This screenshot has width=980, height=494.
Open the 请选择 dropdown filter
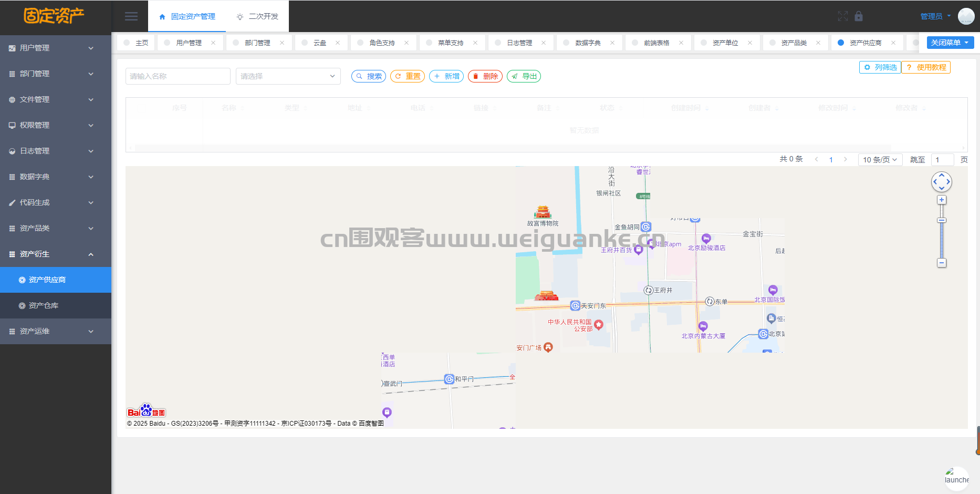point(288,76)
